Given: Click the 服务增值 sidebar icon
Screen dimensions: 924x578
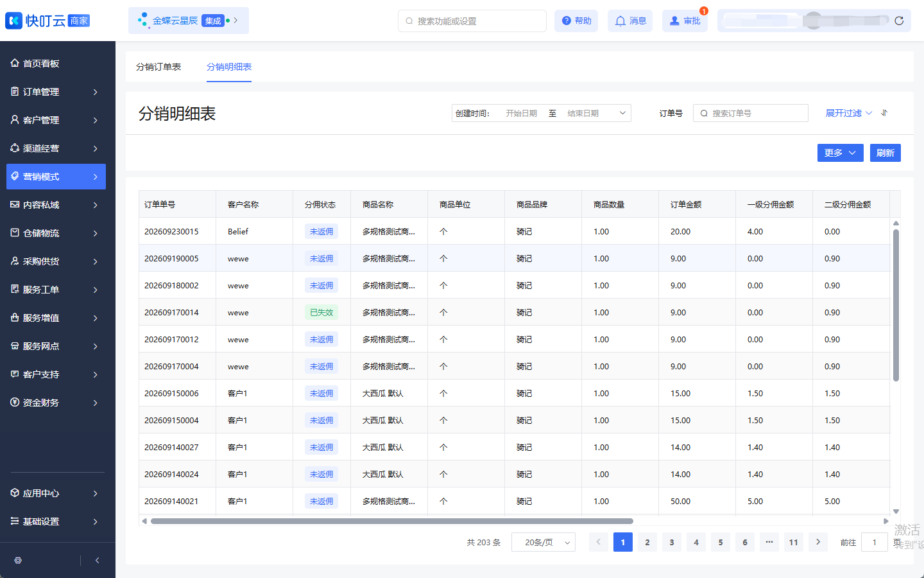Looking at the screenshot, I should coord(15,317).
